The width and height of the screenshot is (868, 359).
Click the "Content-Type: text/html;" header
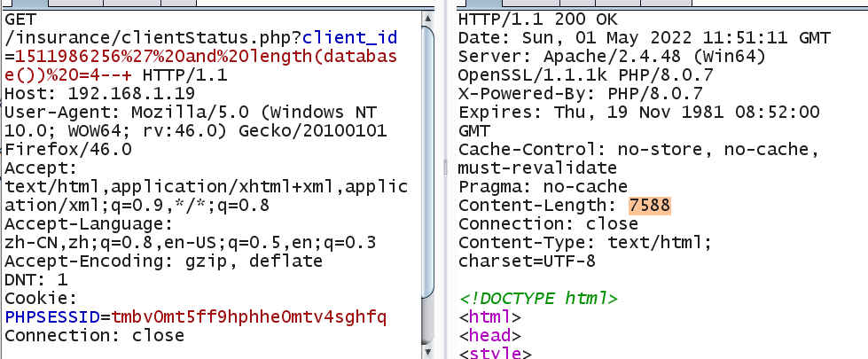point(585,242)
